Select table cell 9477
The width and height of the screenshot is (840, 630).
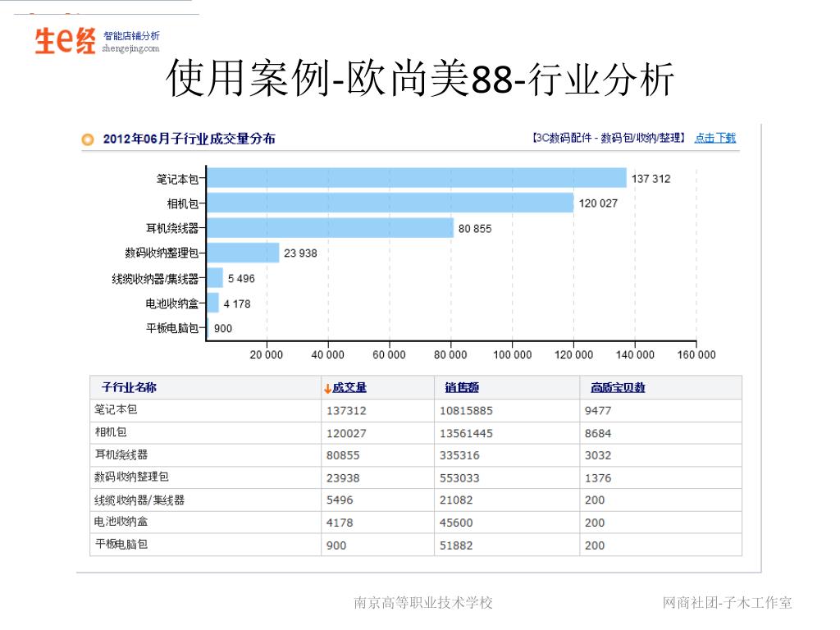coord(598,411)
